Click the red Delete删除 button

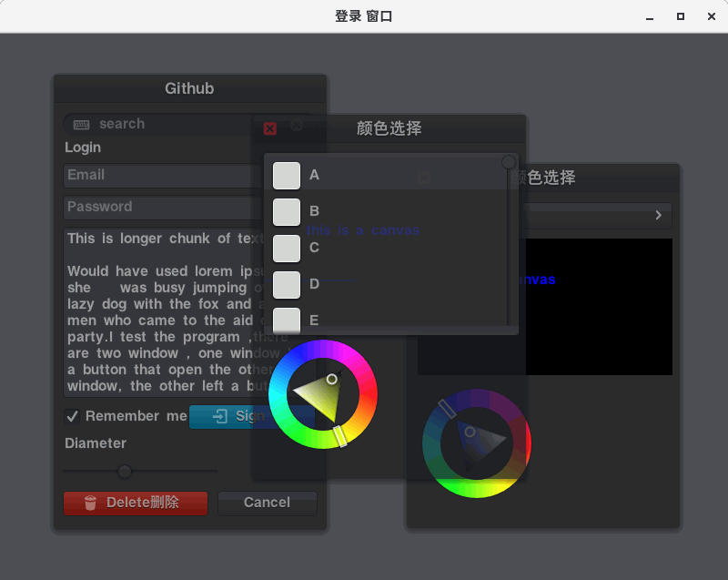coord(136,503)
